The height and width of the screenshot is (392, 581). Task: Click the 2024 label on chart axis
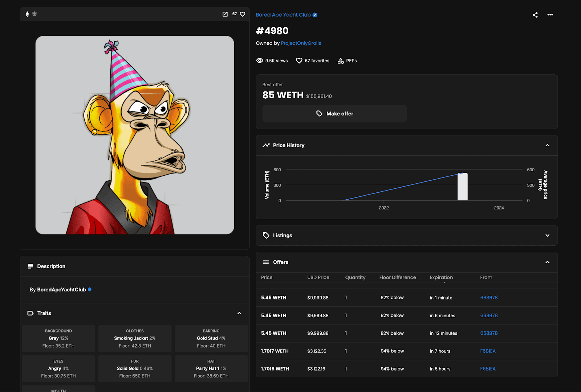tap(499, 208)
